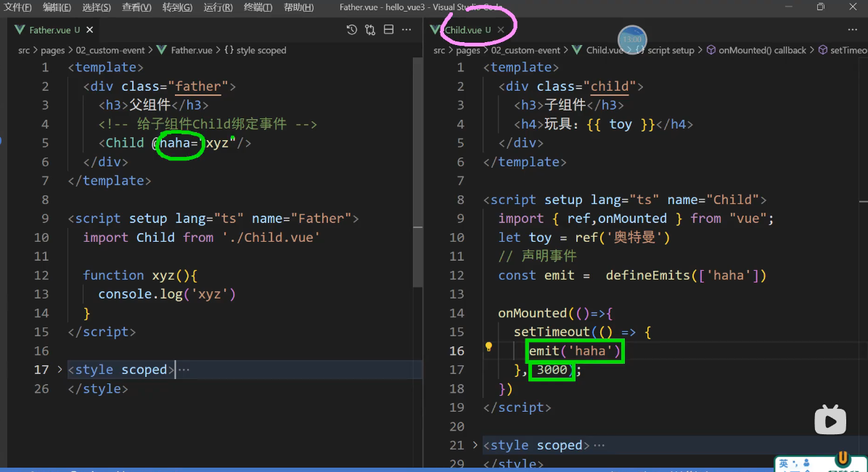Click the h3 父组件 heading line

coord(153,105)
